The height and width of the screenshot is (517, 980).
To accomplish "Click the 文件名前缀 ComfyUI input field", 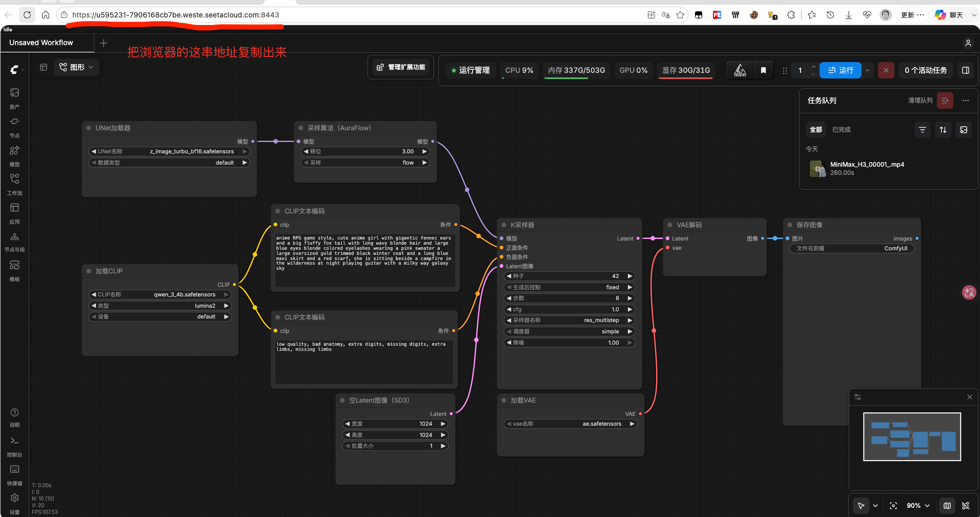I will pyautogui.click(x=852, y=248).
